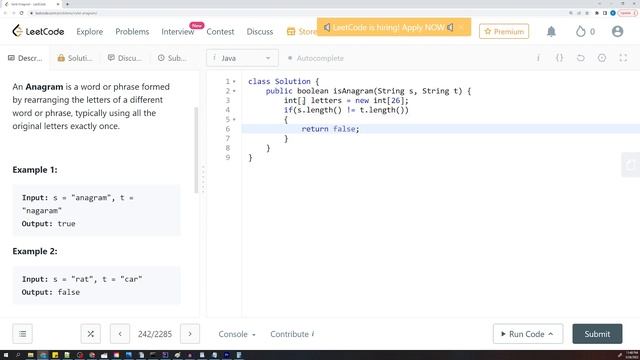Image resolution: width=640 pixels, height=360 pixels.
Task: Open the Contest menu
Action: coord(220,31)
